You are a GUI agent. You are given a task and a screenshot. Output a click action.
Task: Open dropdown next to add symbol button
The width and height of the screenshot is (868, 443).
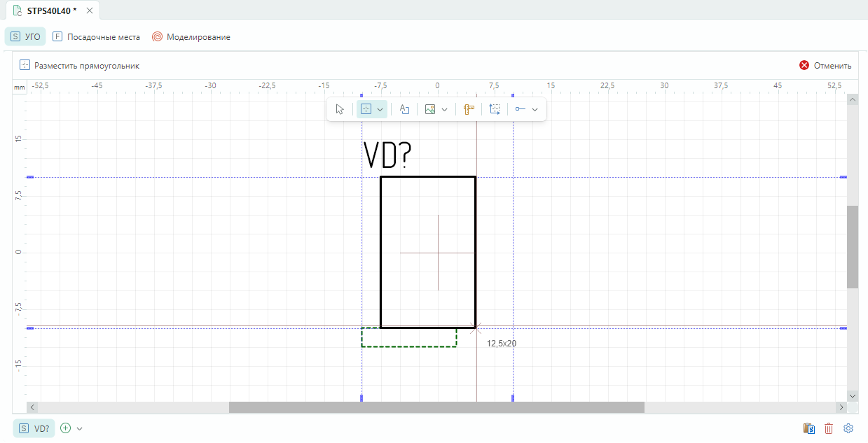[x=80, y=428]
